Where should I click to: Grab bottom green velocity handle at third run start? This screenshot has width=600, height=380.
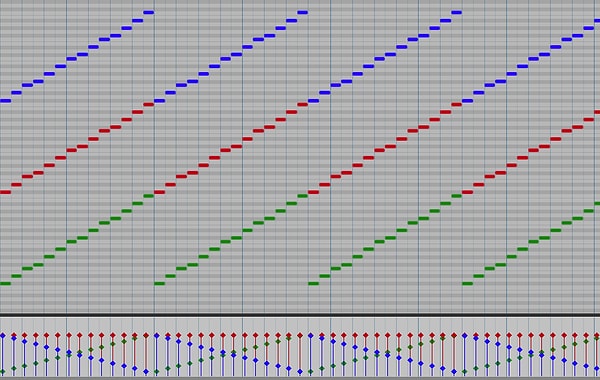coord(311,372)
